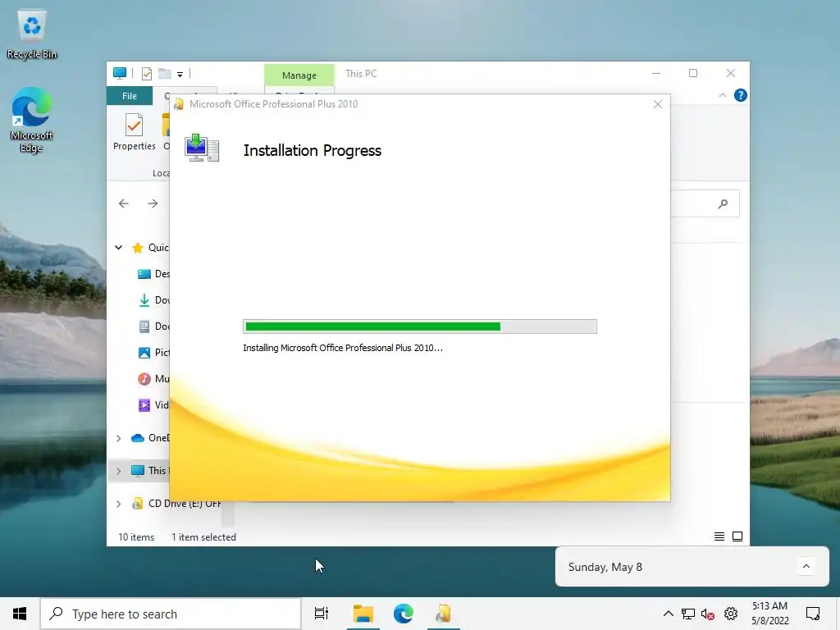840x630 pixels.
Task: Click the Office setup icon in the dialog title bar
Action: pyautogui.click(x=179, y=104)
